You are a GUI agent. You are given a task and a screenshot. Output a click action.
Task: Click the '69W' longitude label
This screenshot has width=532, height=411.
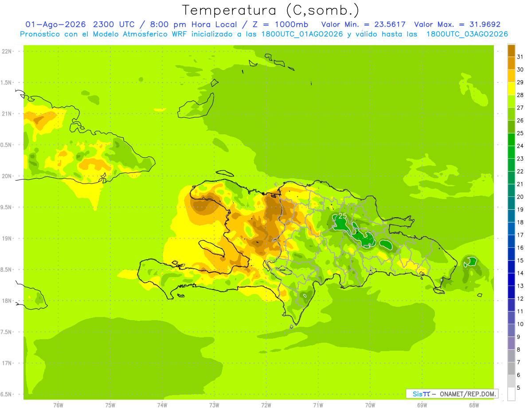[422, 406]
